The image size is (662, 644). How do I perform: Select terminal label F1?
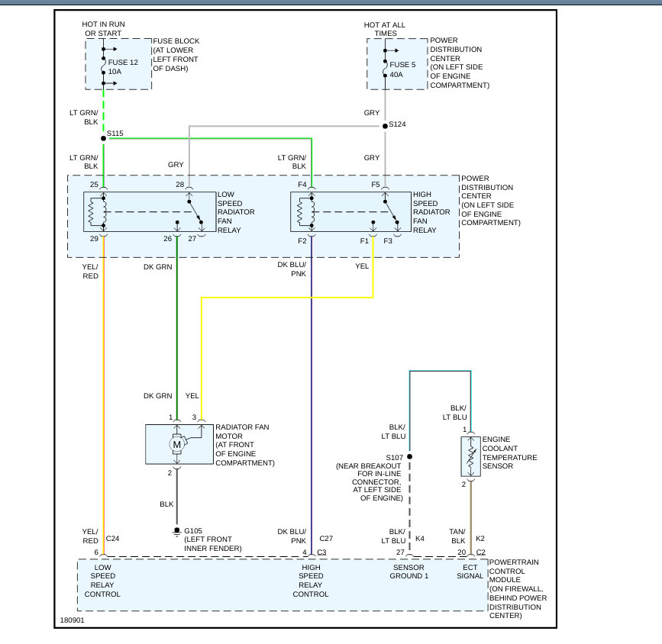point(364,240)
